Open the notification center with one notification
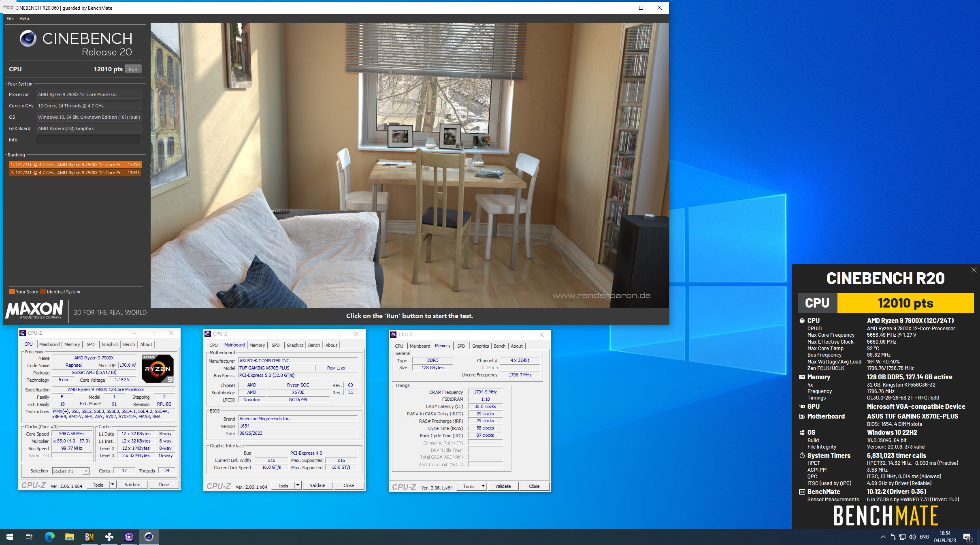Screen dimensions: 980x545 point(967,537)
